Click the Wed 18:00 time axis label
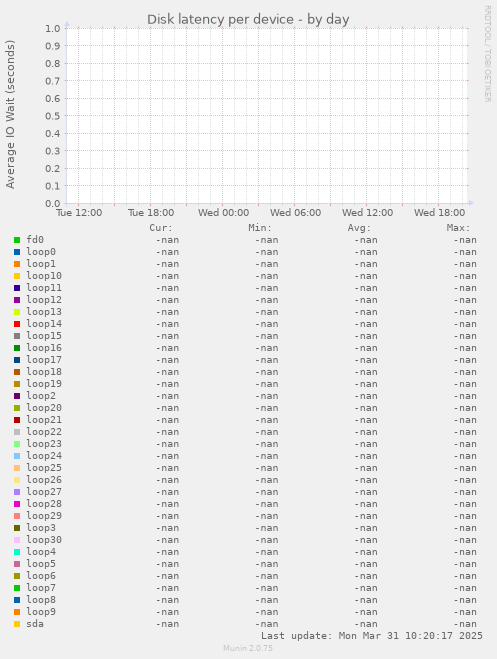The height and width of the screenshot is (659, 497). pyautogui.click(x=439, y=213)
